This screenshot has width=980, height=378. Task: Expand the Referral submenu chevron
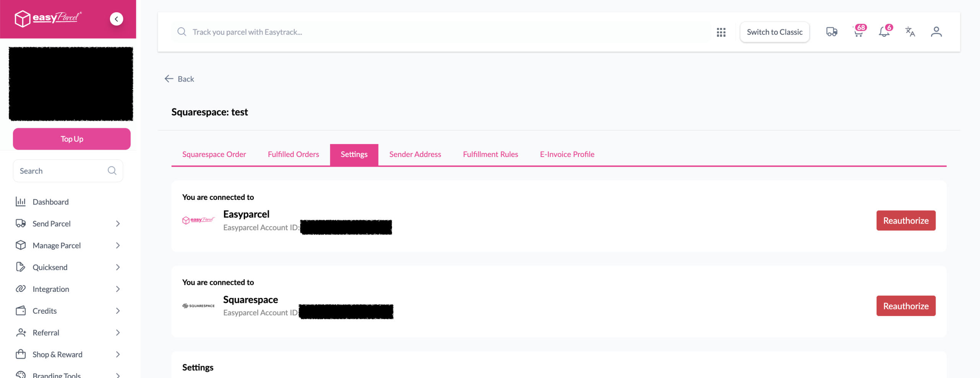click(x=118, y=333)
